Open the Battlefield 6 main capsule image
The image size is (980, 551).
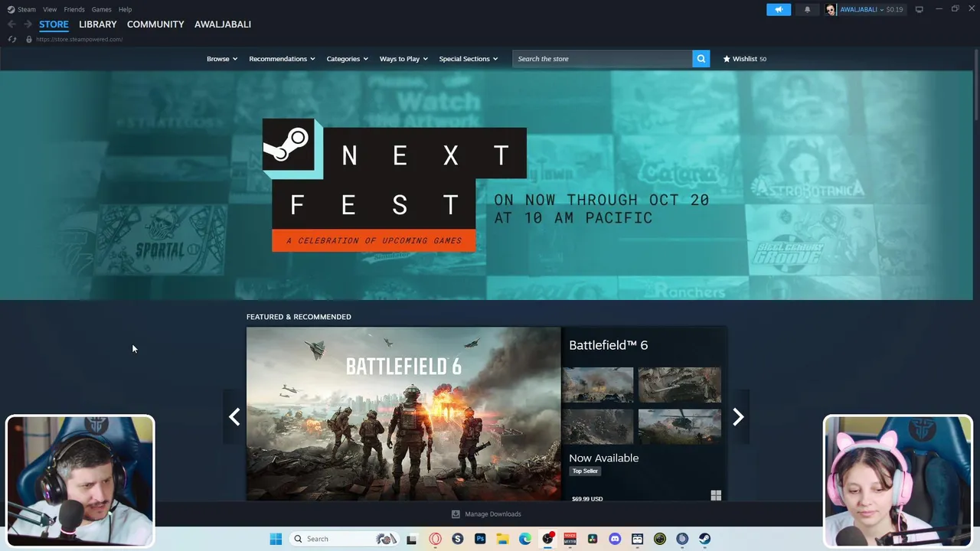pyautogui.click(x=403, y=414)
